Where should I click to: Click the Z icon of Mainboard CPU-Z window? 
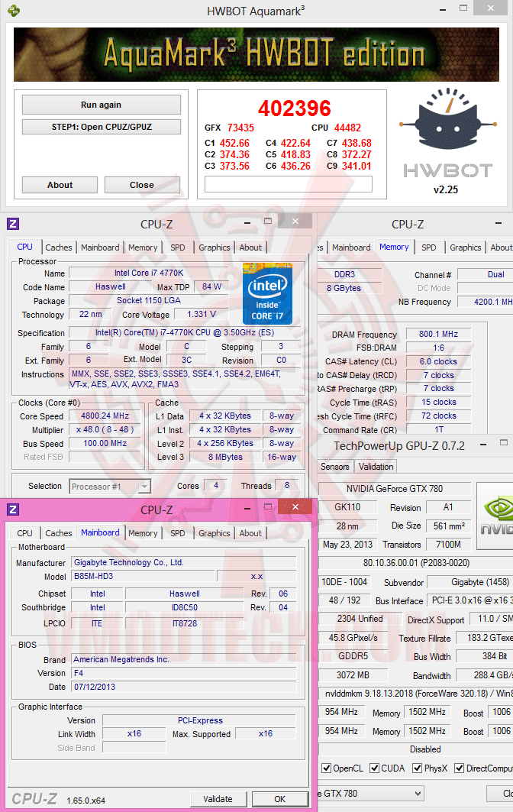coord(13,510)
